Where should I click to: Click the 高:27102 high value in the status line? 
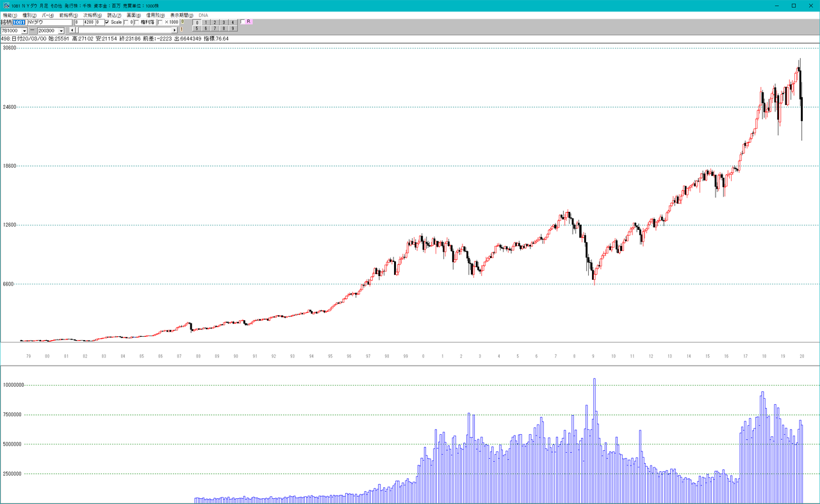coord(83,38)
